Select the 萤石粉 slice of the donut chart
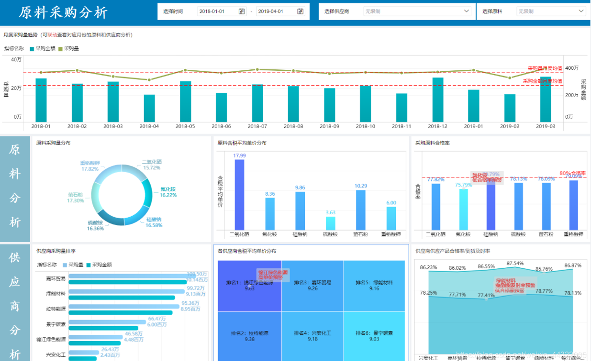The image size is (591, 364). pos(96,199)
